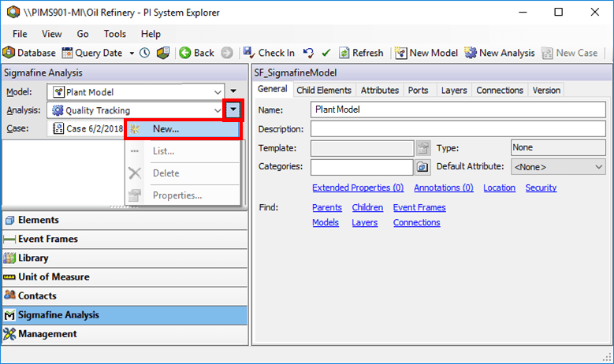Switch to the Attributes tab
Image resolution: width=614 pixels, height=364 pixels.
pos(380,91)
